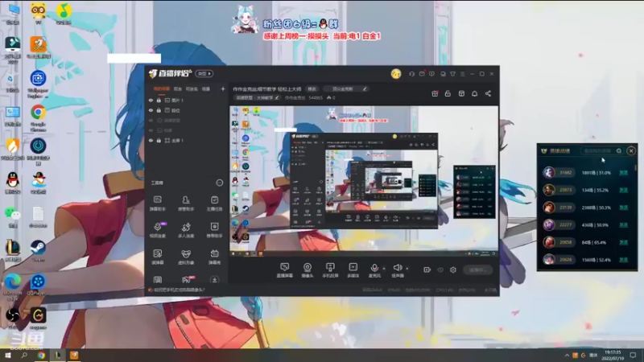This screenshot has width=644, height=362.
Task: Click phone-camera help link at bottom left
Action: (x=177, y=290)
